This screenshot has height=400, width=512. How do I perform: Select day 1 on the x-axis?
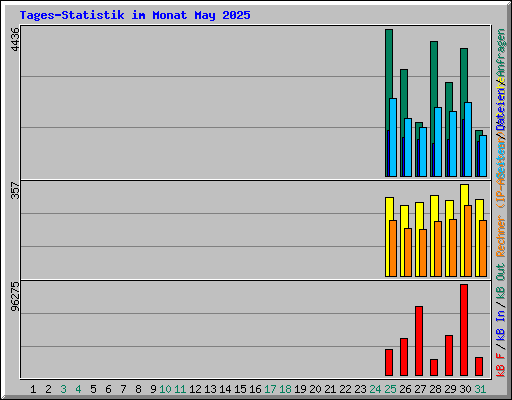pyautogui.click(x=33, y=389)
